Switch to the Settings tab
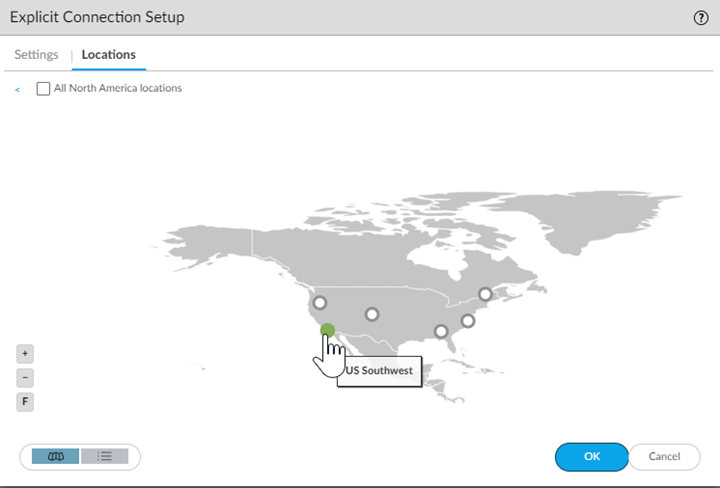 pyautogui.click(x=36, y=55)
